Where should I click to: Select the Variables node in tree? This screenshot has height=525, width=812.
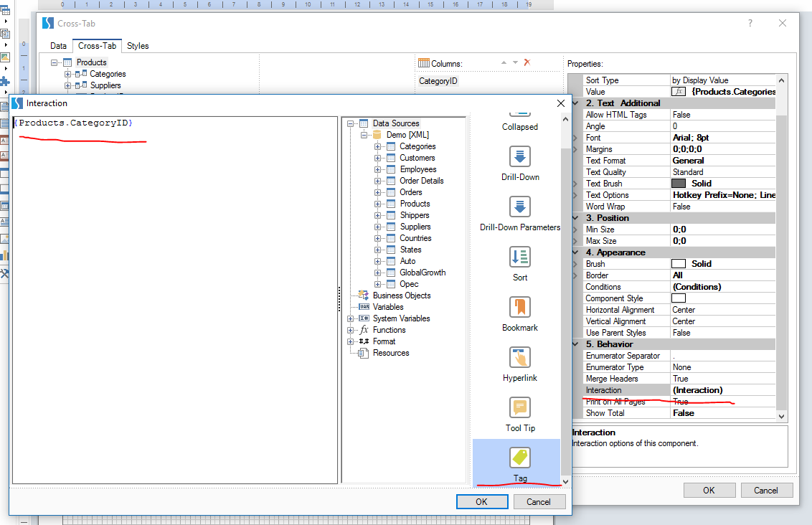pyautogui.click(x=388, y=307)
